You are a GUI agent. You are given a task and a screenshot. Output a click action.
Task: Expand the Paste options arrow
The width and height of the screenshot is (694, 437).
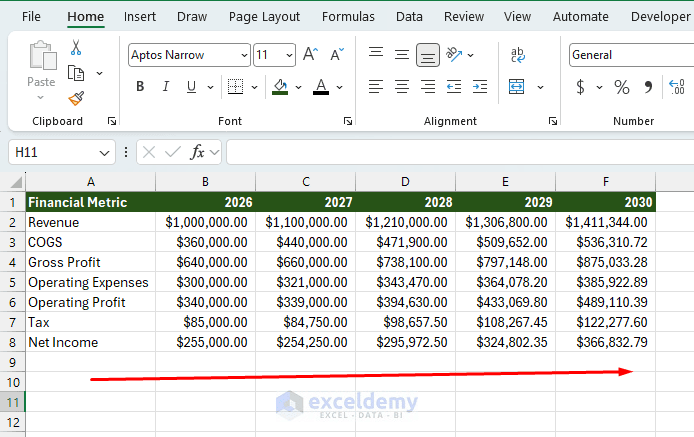click(40, 97)
